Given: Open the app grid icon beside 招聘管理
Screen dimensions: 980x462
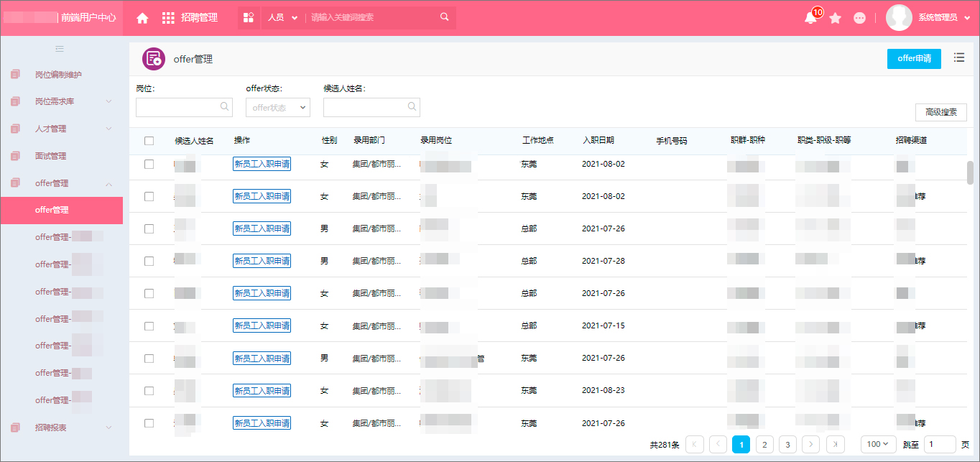Looking at the screenshot, I should click(x=168, y=18).
